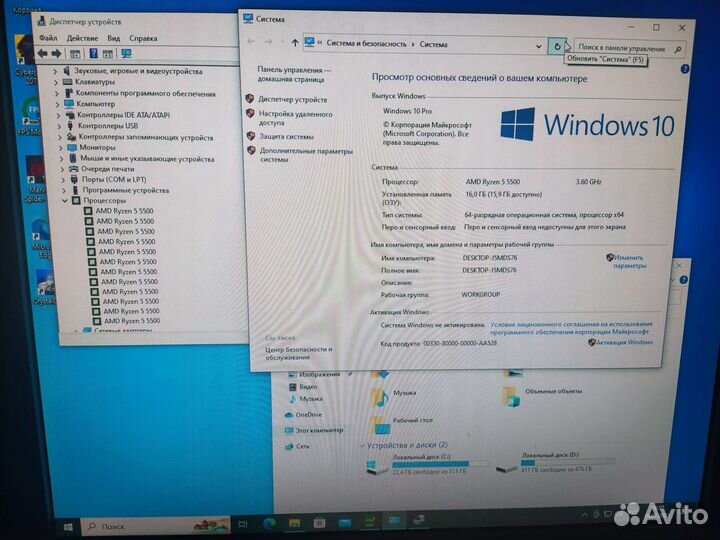
Task: Collapse the Устройства и диски section
Action: point(362,446)
